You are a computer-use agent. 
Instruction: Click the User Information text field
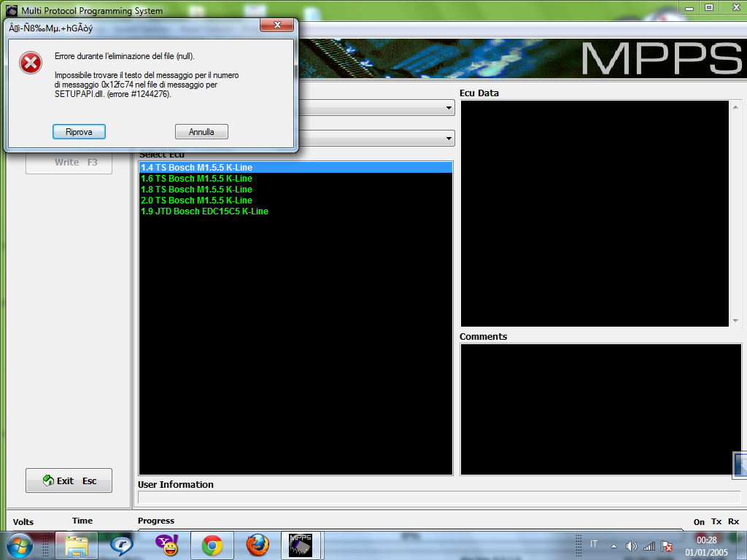439,497
